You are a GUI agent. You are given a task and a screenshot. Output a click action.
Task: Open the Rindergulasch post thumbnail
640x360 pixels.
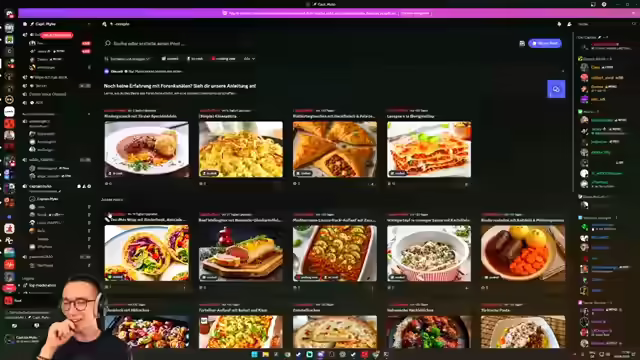click(147, 149)
